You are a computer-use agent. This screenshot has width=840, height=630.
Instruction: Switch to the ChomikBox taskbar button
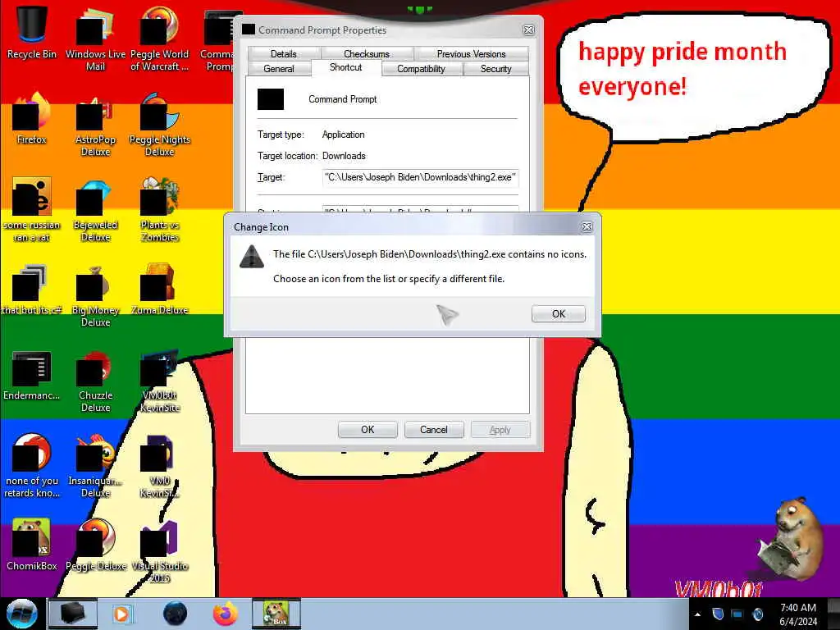(276, 614)
